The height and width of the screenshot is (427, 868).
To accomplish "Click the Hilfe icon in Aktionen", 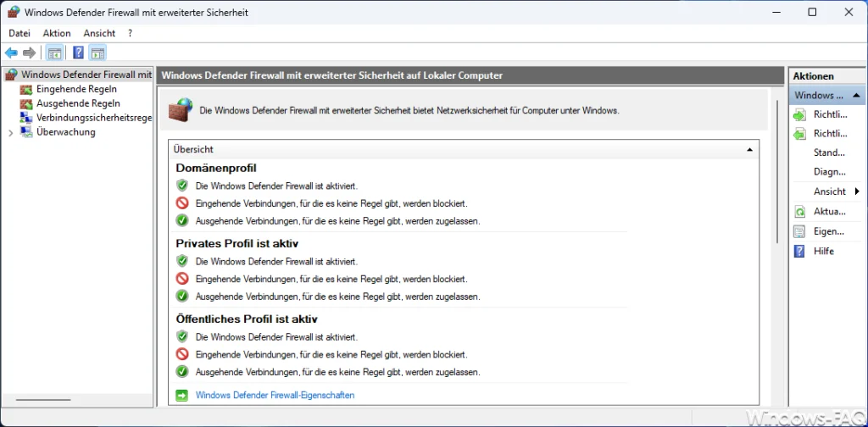I will pyautogui.click(x=800, y=251).
